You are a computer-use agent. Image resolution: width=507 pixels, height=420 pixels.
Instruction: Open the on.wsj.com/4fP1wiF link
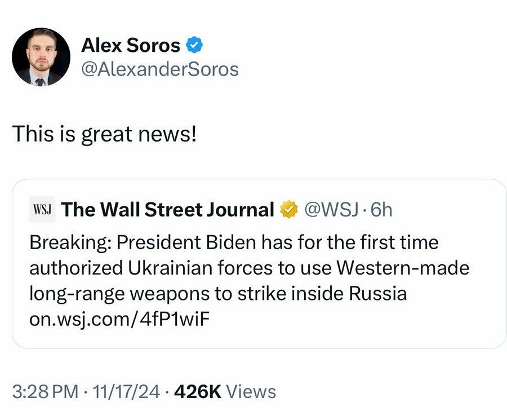[x=122, y=320]
